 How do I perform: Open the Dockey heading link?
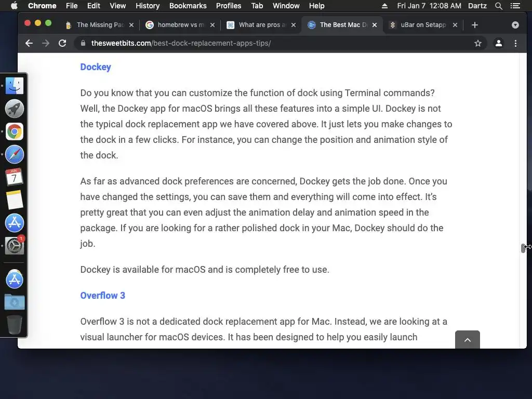[x=96, y=67]
